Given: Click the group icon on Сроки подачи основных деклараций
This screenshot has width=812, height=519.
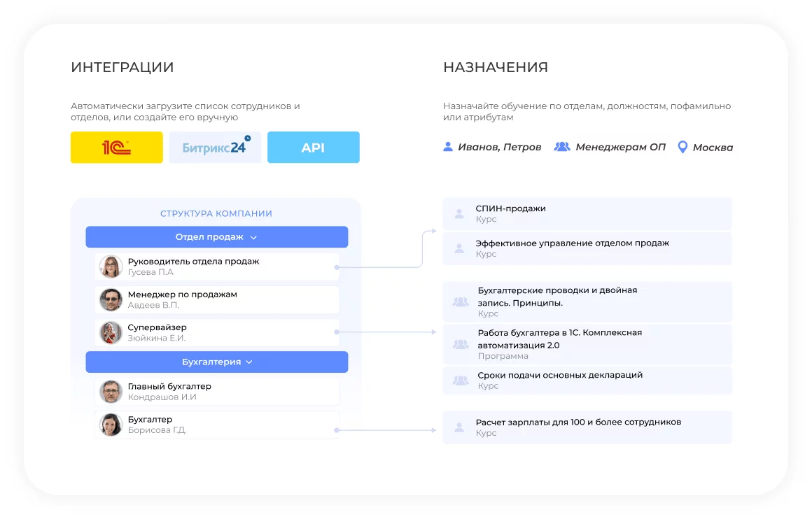Looking at the screenshot, I should click(460, 381).
